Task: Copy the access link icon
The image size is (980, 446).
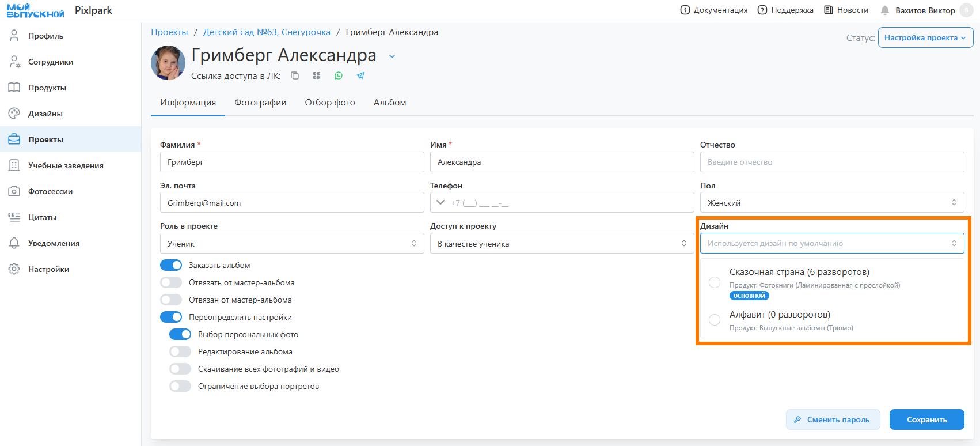Action: coord(295,75)
